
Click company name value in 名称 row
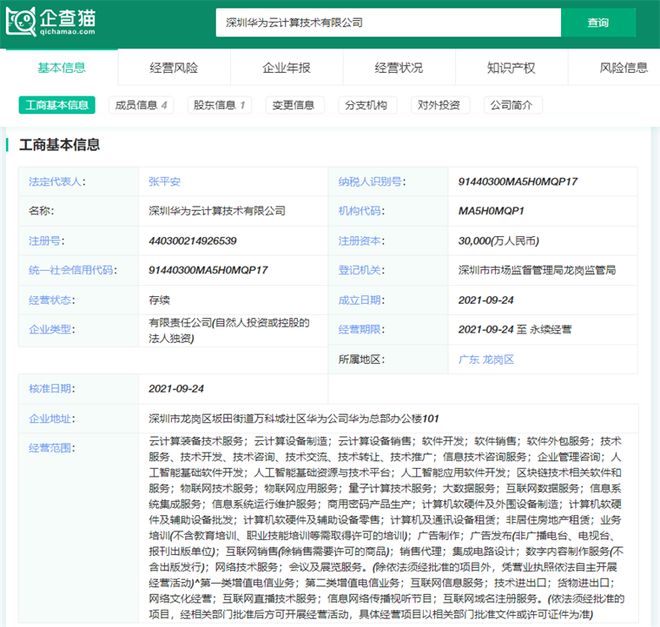coord(217,211)
